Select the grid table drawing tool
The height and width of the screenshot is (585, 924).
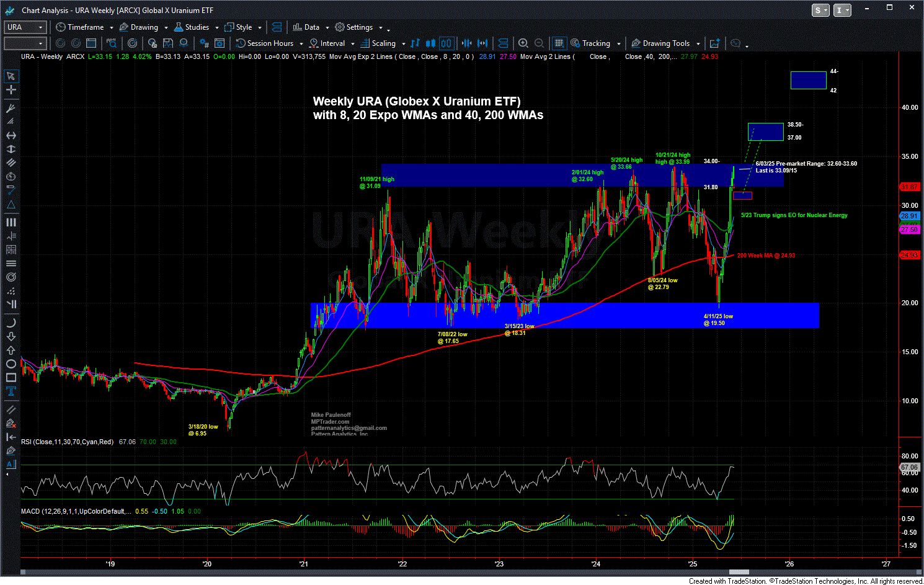tap(11, 249)
